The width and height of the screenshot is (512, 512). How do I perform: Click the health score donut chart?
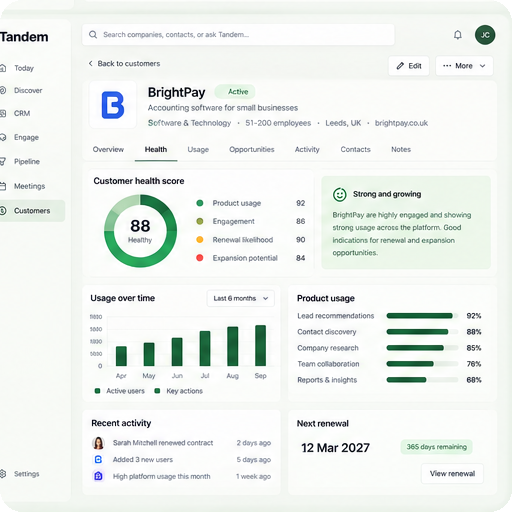tap(140, 231)
